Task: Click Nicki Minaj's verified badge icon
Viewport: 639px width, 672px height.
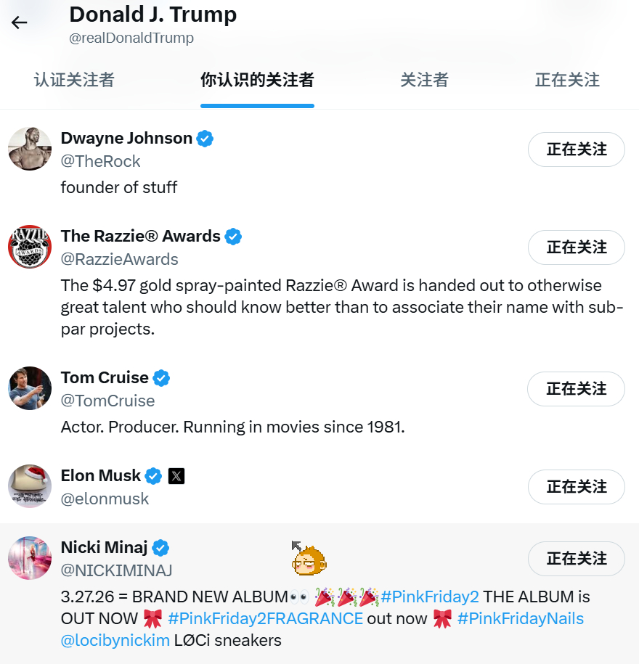Action: [x=160, y=548]
